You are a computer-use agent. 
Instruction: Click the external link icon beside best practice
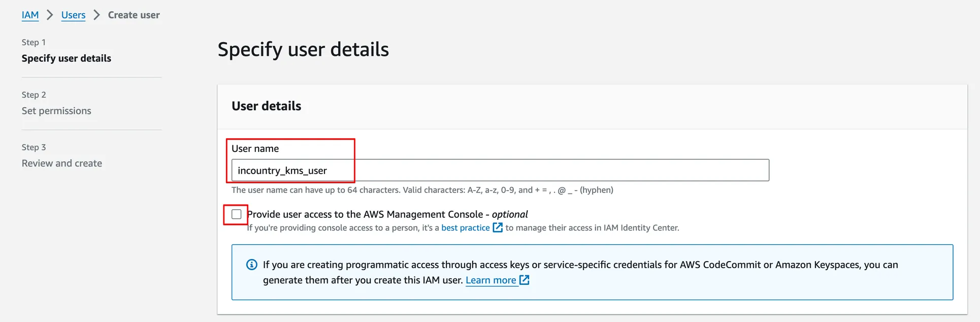(x=498, y=228)
